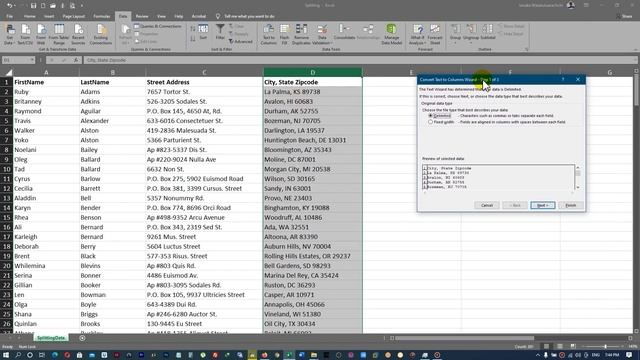Click Flash Fill icon
The width and height of the screenshot is (640, 360).
coord(284,34)
